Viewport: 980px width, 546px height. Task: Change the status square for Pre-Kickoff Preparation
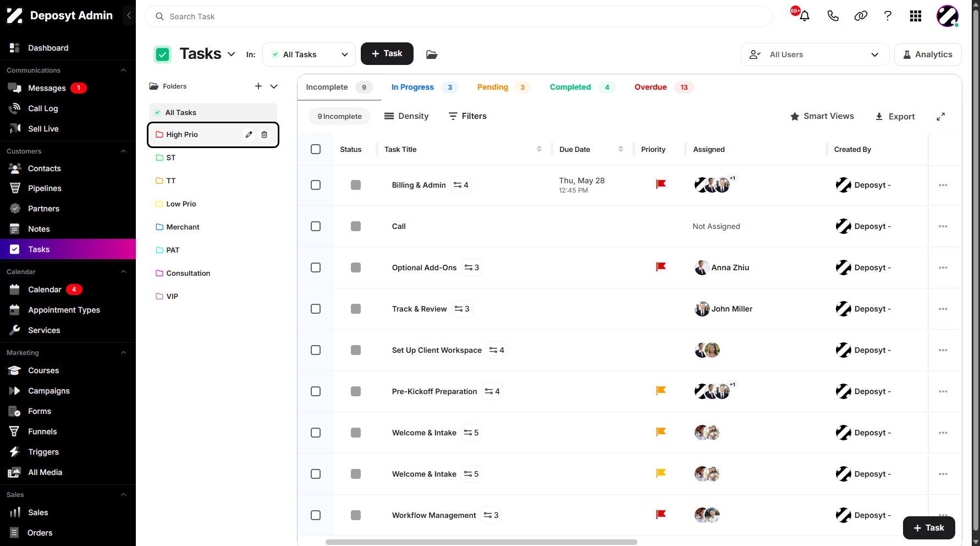click(356, 391)
